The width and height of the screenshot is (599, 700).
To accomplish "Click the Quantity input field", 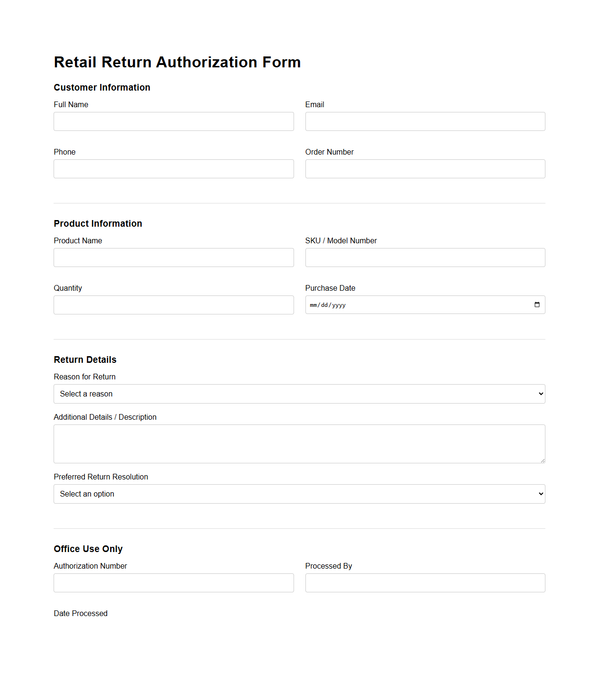I will [174, 305].
